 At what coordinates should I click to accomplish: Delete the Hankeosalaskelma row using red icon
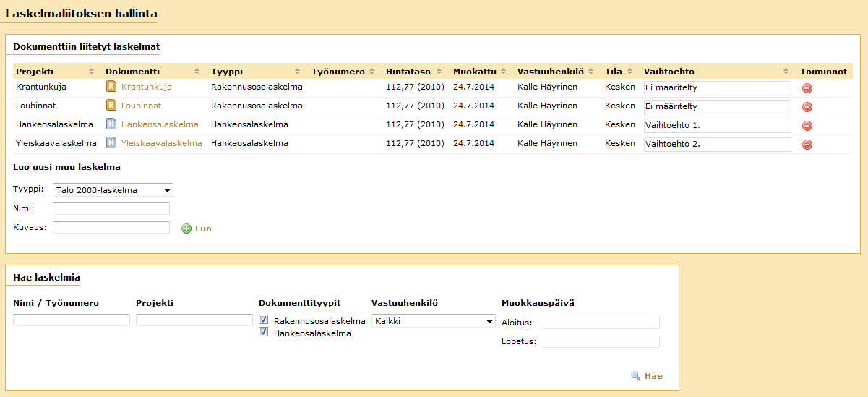807,126
